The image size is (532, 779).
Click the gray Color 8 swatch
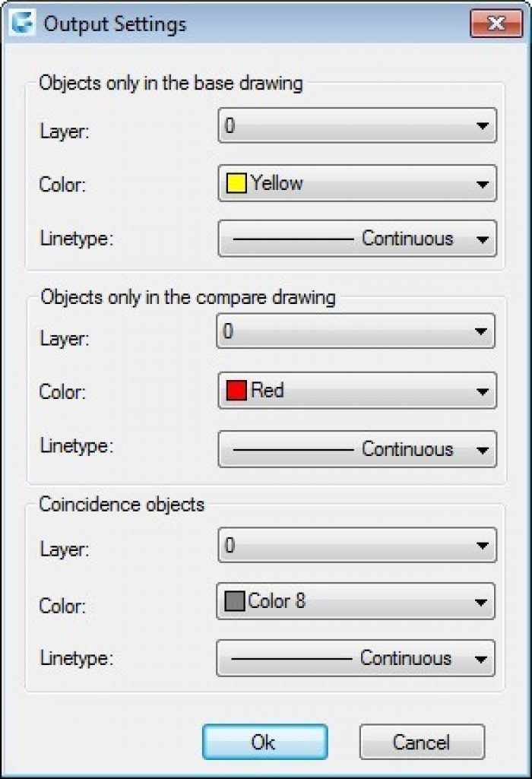pyautogui.click(x=235, y=601)
